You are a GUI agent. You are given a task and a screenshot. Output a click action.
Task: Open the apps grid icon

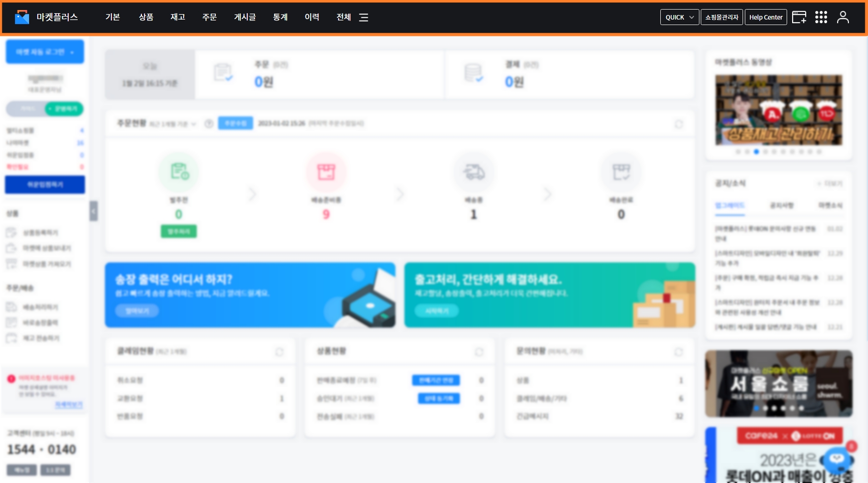tap(821, 17)
